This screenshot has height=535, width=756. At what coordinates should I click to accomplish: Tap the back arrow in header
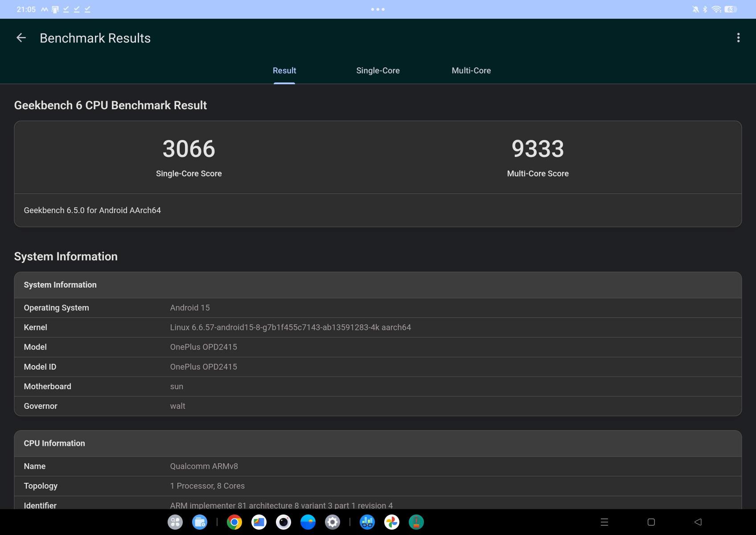pos(21,38)
